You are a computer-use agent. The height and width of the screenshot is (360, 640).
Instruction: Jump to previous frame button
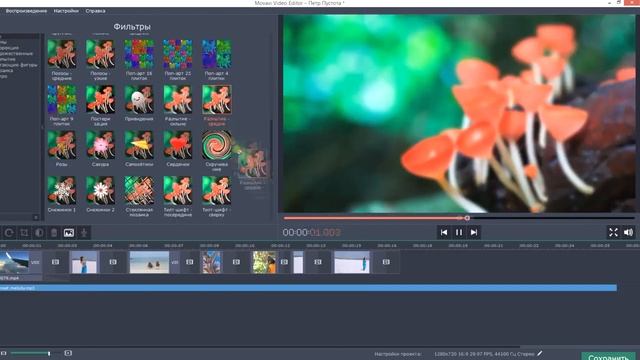coord(444,232)
